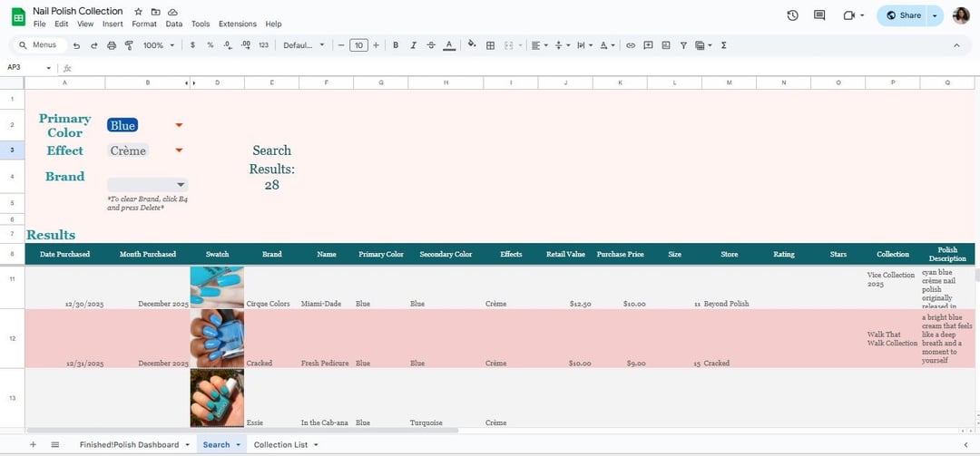Toggle italic formatting
The width and height of the screenshot is (980, 456).
[x=413, y=45]
